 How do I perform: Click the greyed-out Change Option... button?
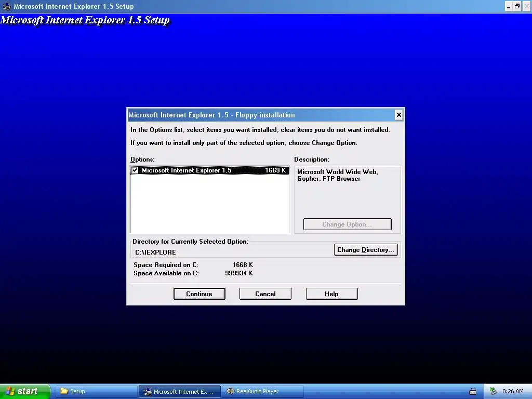coord(347,224)
